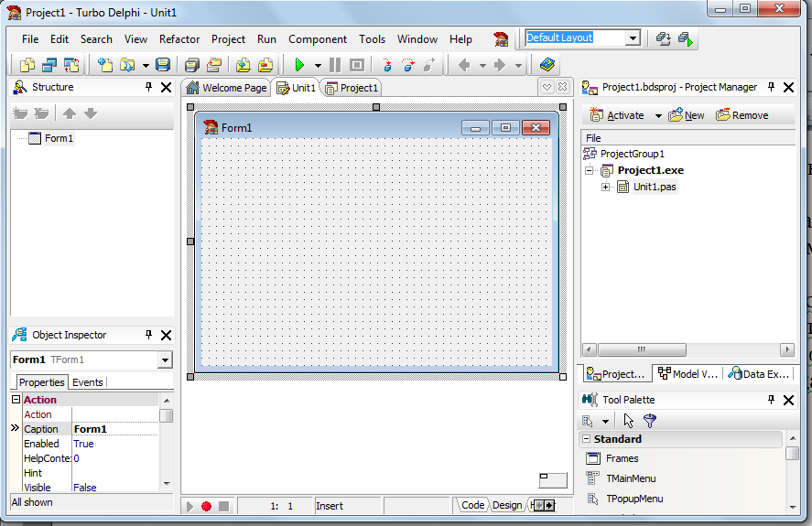This screenshot has width=812, height=526.
Task: Click the Trace Into debug icon
Action: (387, 65)
